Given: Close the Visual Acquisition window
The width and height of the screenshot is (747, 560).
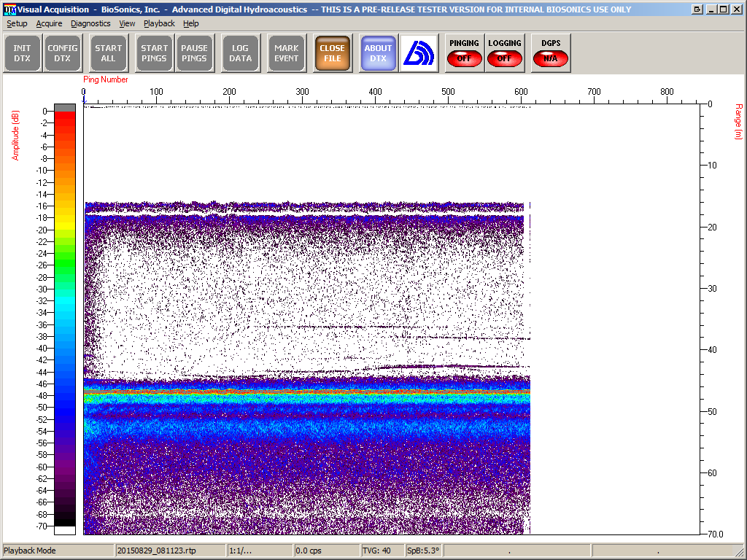Looking at the screenshot, I should point(736,9).
